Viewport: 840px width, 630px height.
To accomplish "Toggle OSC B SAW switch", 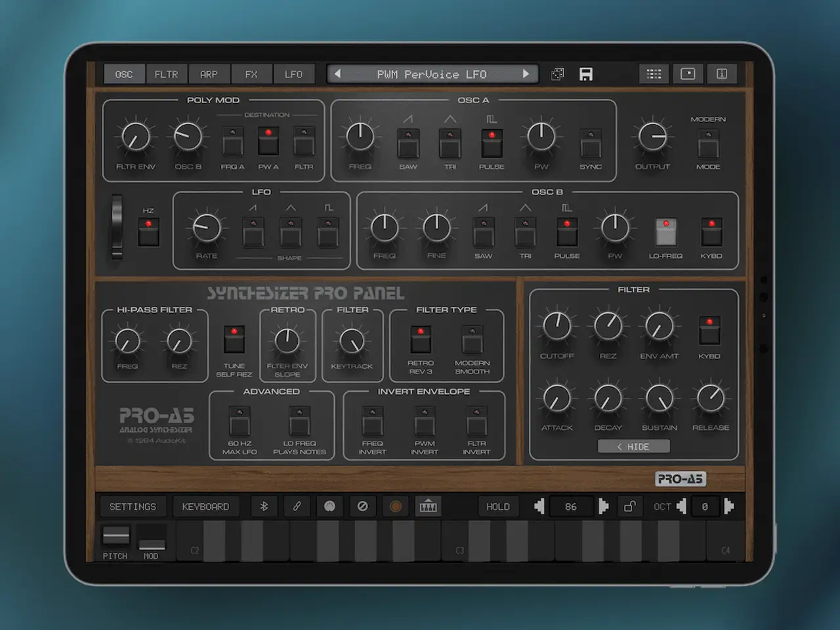I will click(x=484, y=232).
